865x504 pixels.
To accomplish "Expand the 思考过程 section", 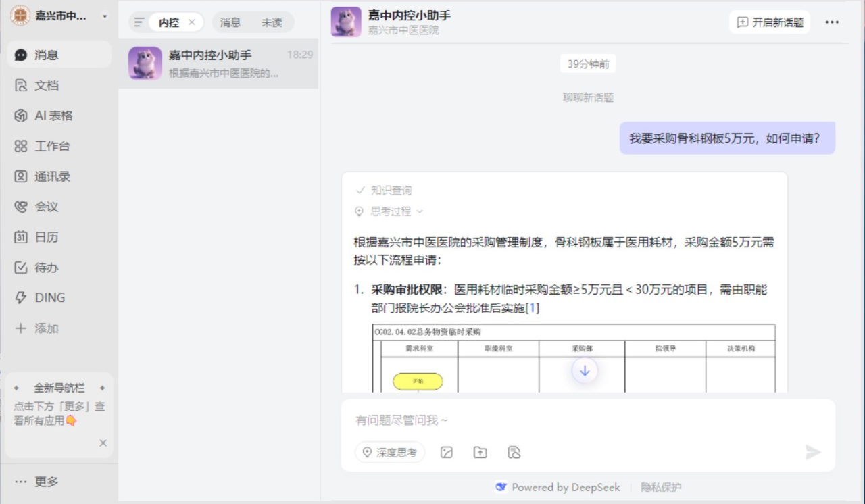I will point(390,211).
